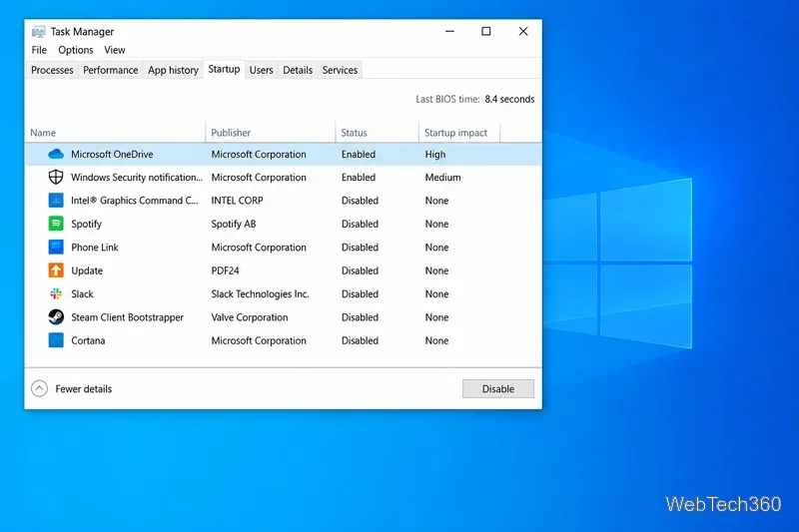Close the Task Manager window
This screenshot has width=799, height=532.
523,32
